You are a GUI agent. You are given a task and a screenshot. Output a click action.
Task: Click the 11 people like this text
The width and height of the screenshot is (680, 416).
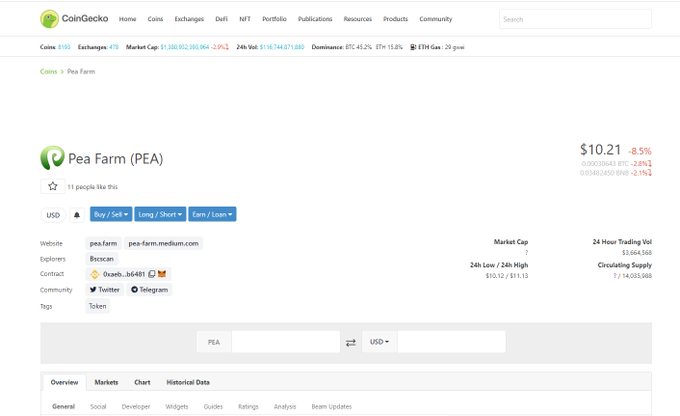(92, 187)
